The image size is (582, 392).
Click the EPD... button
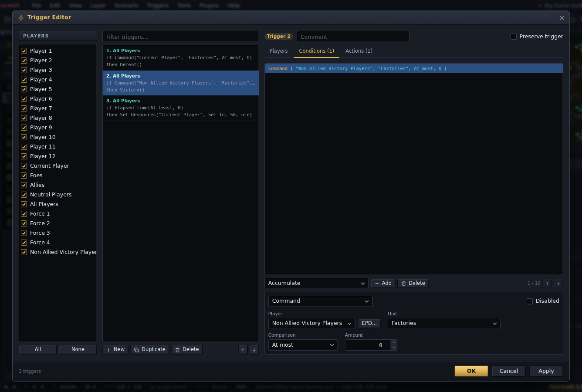[x=369, y=323]
